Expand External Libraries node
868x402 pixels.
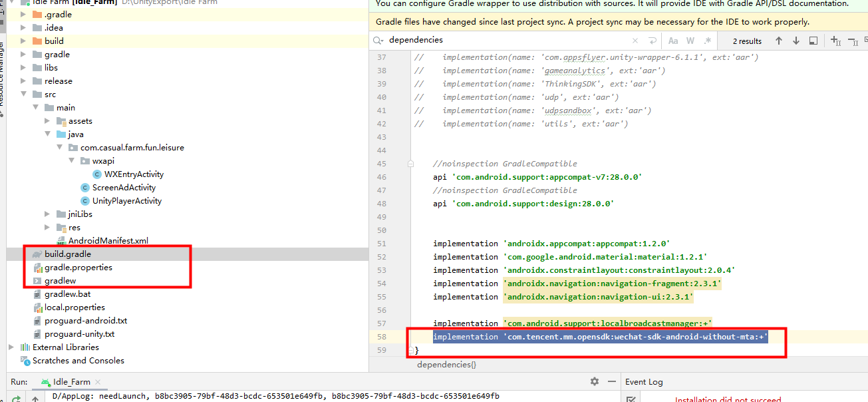coord(11,347)
